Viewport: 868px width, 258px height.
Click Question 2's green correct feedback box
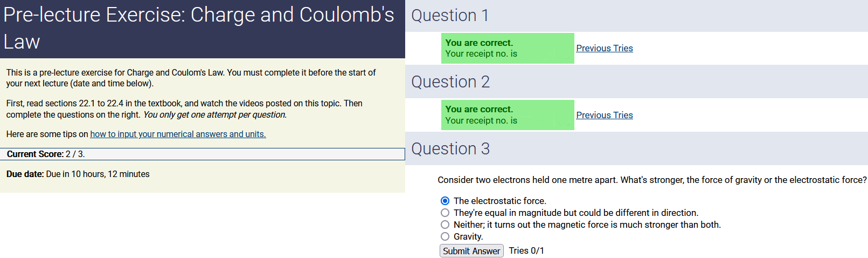pyautogui.click(x=507, y=115)
